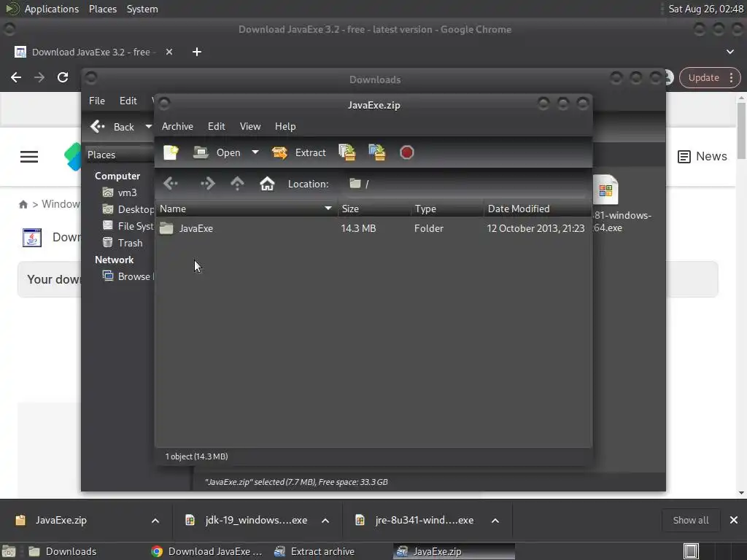Screen dimensions: 747x560
Task: Click the News link on the webpage
Action: [703, 156]
